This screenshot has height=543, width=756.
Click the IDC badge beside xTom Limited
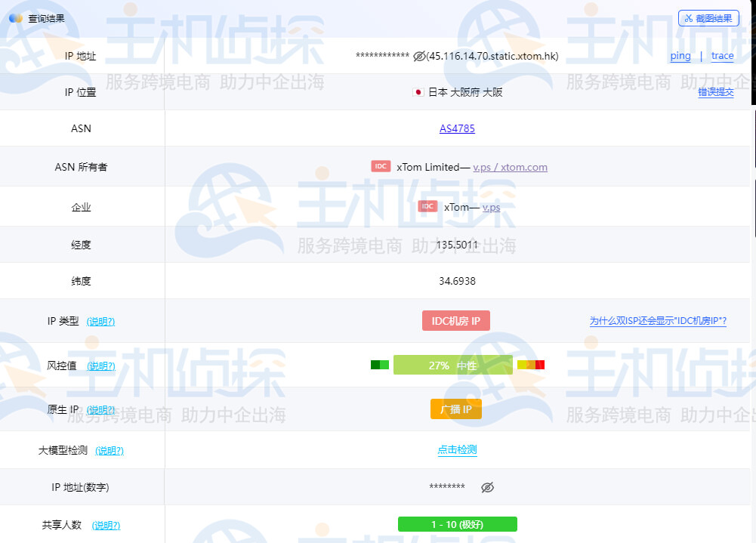pyautogui.click(x=381, y=166)
